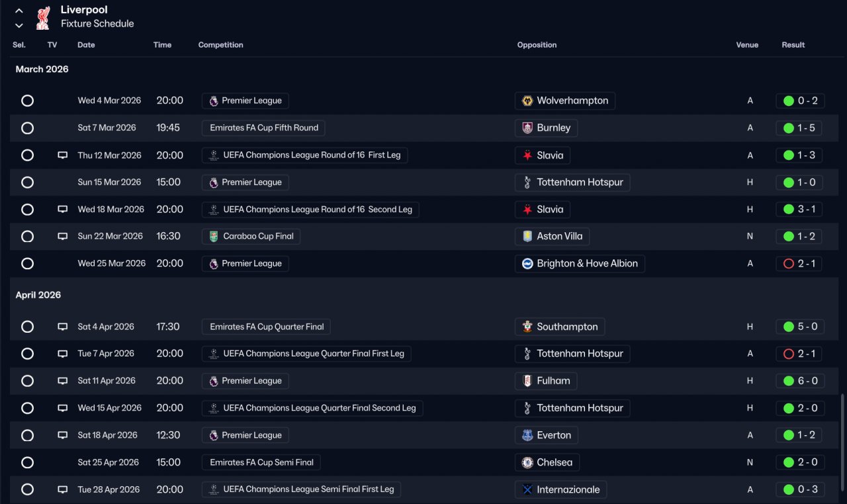Open Emirates FA Cup Semi Final competition
Image resolution: width=847 pixels, height=504 pixels.
click(x=261, y=463)
